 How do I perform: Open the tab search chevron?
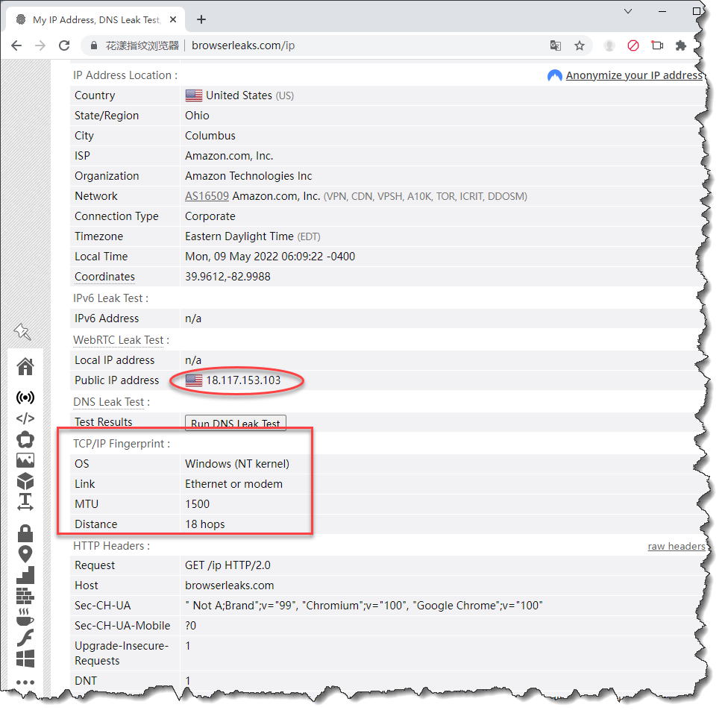pyautogui.click(x=628, y=11)
